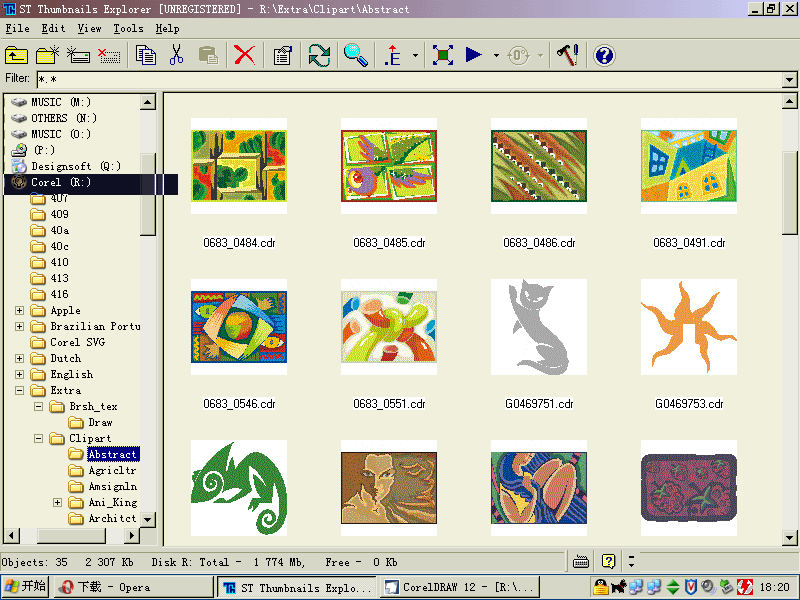Open the properties toolbar icon
The height and width of the screenshot is (600, 800).
[x=282, y=55]
